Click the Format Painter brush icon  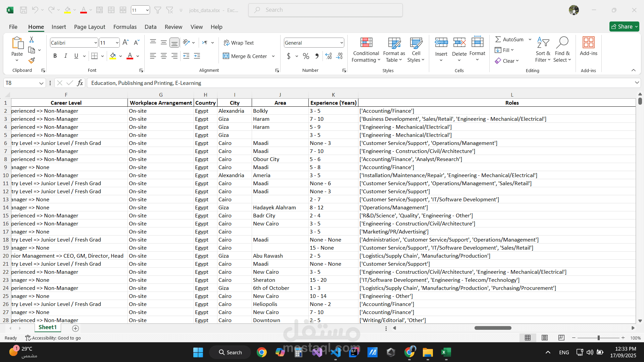click(32, 61)
